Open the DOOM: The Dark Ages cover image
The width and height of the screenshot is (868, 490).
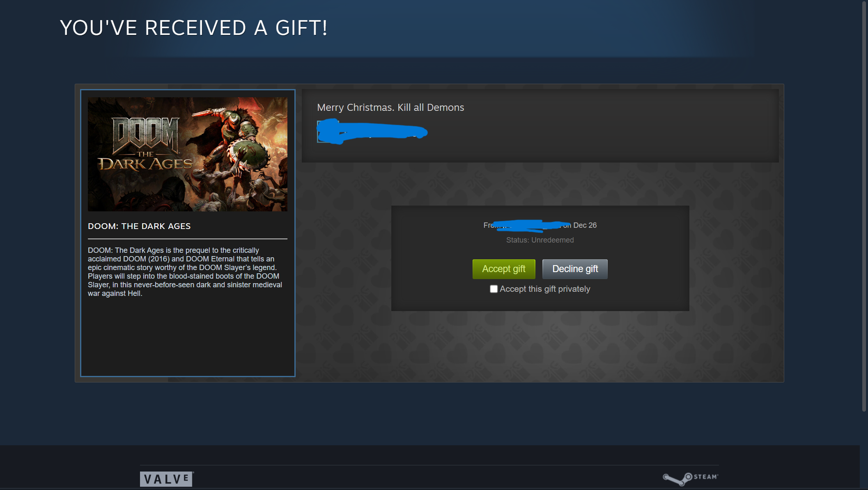tap(188, 154)
